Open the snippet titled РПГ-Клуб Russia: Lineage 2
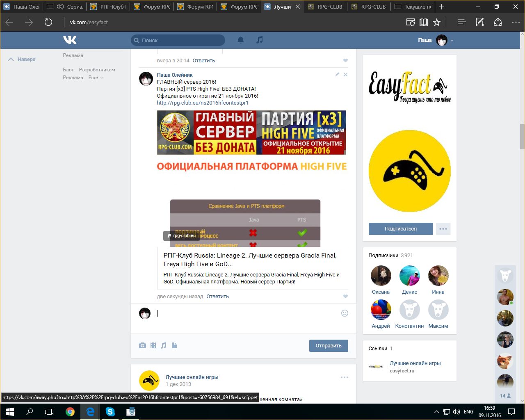Image resolution: width=525 pixels, height=420 pixels. point(250,260)
